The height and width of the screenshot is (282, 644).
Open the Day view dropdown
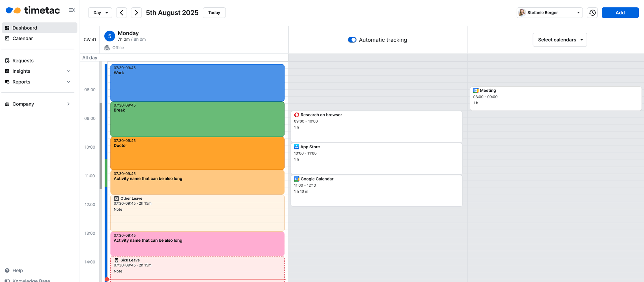(100, 13)
